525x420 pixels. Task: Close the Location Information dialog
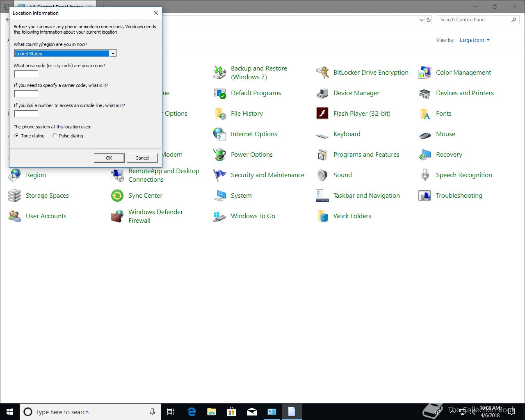[x=156, y=13]
